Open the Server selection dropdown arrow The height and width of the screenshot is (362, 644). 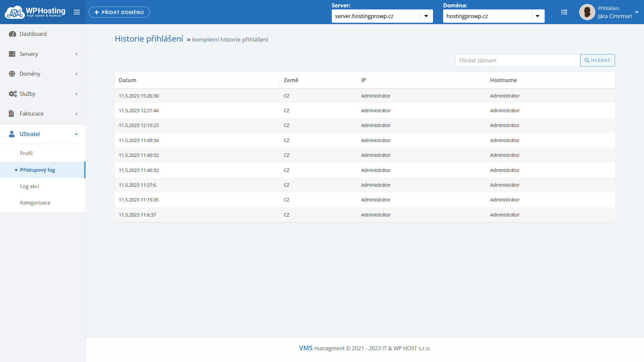coord(426,16)
